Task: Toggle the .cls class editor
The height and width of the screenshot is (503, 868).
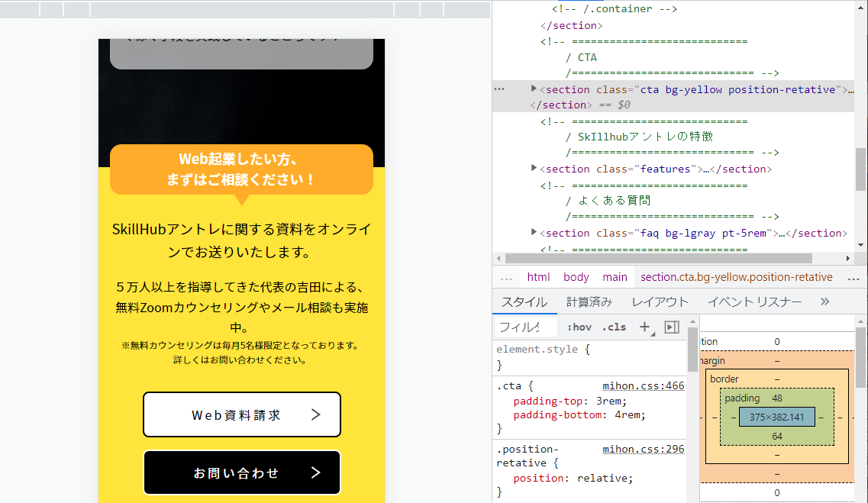Action: [614, 327]
